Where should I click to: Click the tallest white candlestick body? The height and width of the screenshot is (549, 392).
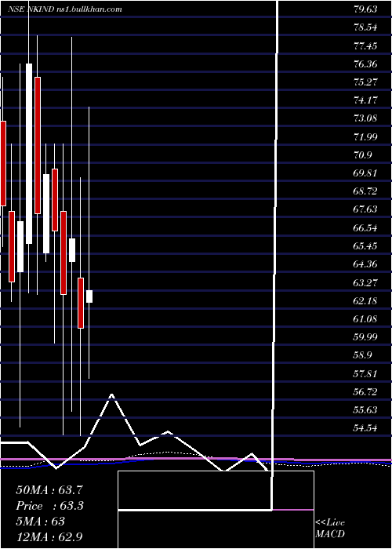pos(29,154)
